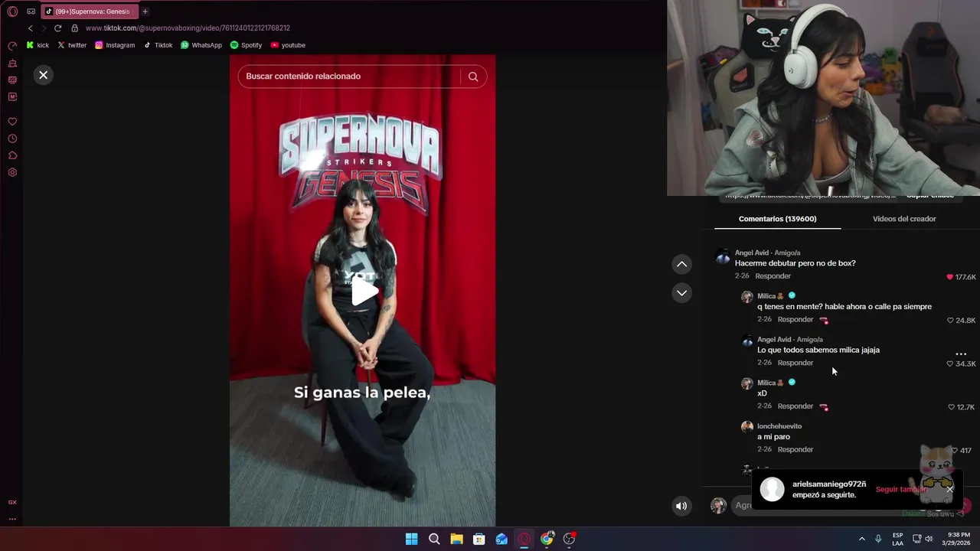Open the Instagram bookmark

pyautogui.click(x=115, y=45)
